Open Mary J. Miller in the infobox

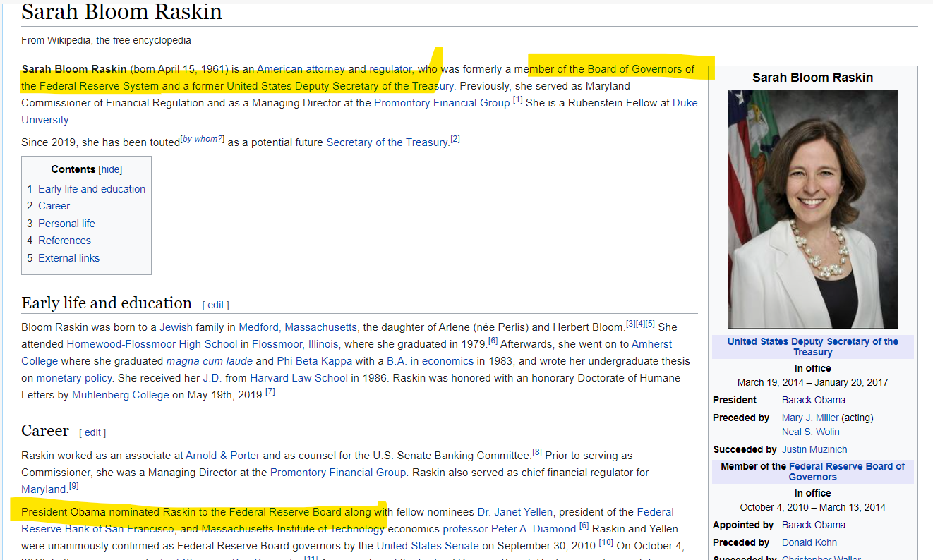click(810, 418)
